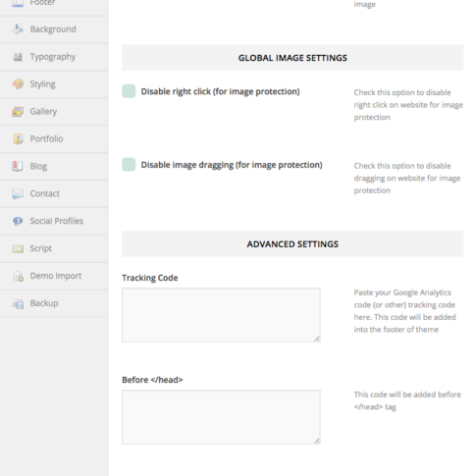Focus the Before </head> code textarea

(x=221, y=417)
